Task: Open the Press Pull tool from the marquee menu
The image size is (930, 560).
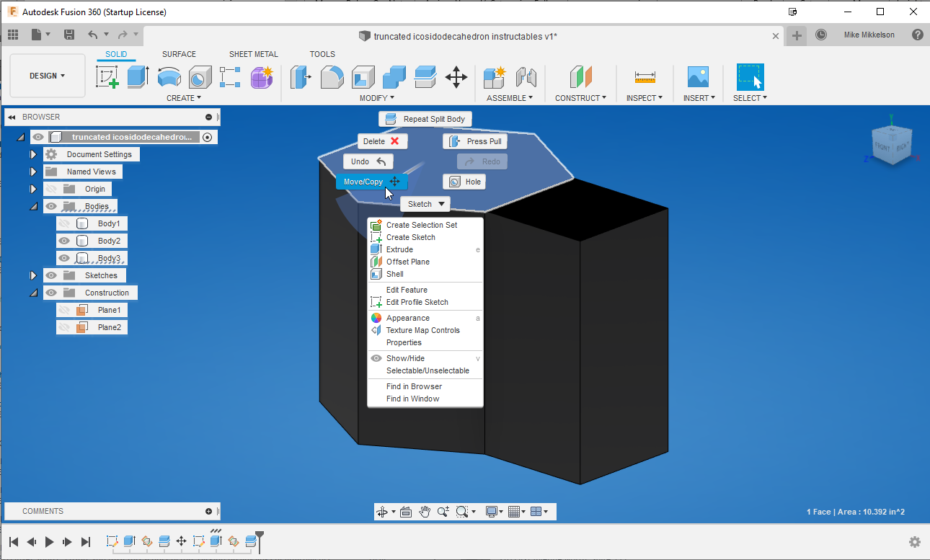Action: pyautogui.click(x=474, y=141)
